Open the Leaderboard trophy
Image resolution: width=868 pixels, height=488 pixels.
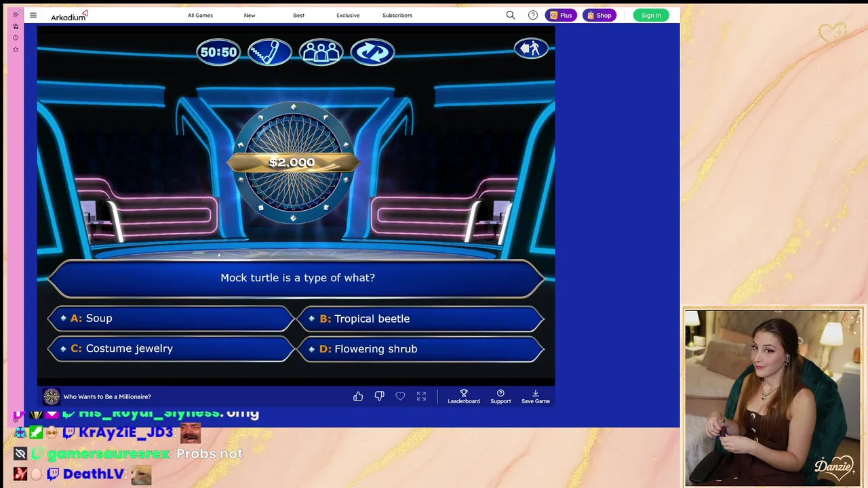click(x=464, y=396)
